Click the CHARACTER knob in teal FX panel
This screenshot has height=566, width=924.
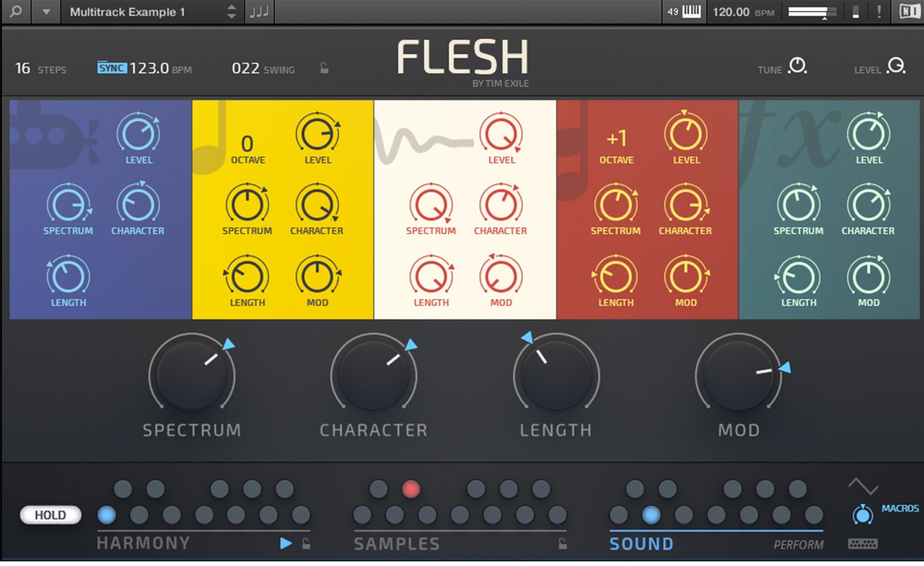pos(869,204)
